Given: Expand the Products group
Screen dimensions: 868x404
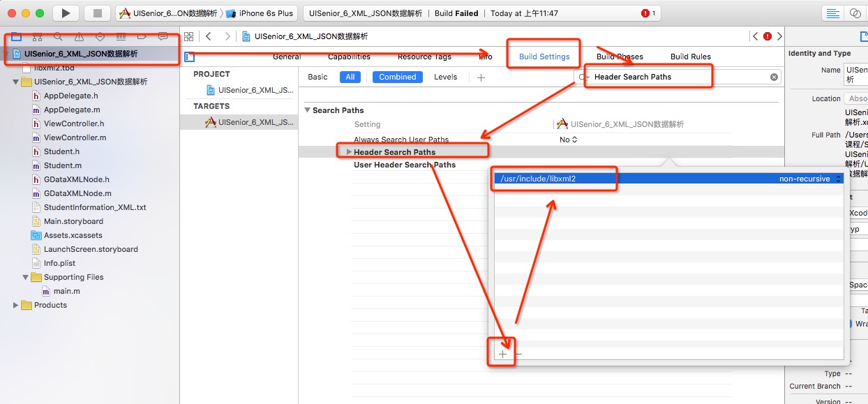Looking at the screenshot, I should click(x=16, y=305).
